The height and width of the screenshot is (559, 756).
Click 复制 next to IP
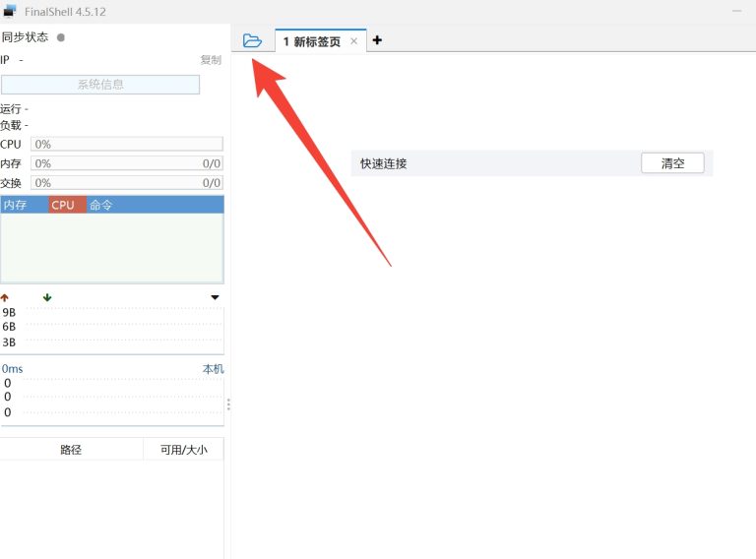click(x=211, y=60)
